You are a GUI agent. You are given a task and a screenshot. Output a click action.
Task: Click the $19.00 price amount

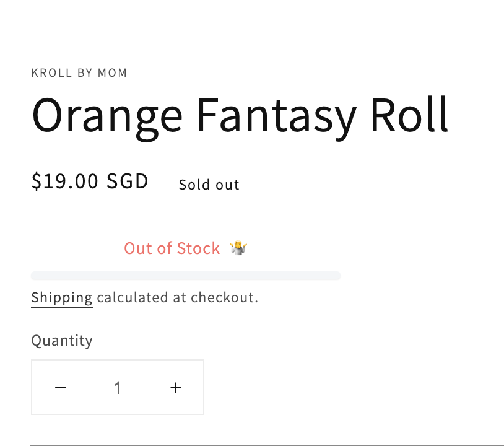[x=65, y=181]
